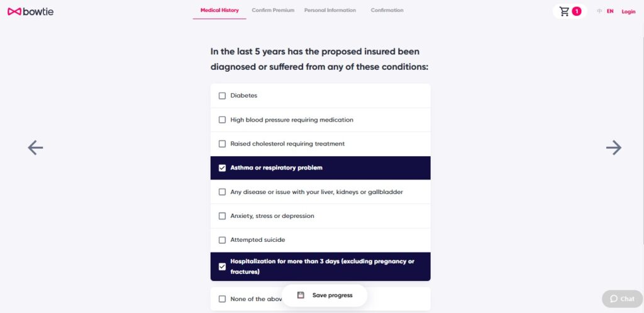Click the Bowtie logo
This screenshot has width=644, height=313.
(x=30, y=11)
